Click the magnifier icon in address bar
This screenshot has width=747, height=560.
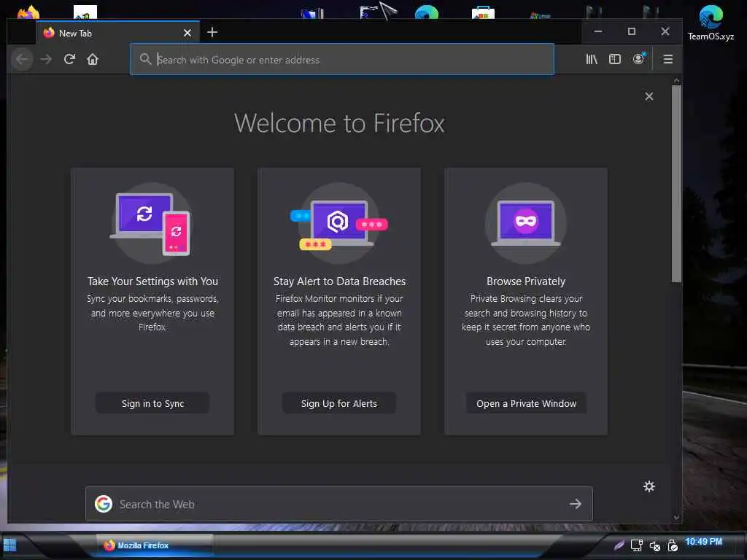coord(145,59)
